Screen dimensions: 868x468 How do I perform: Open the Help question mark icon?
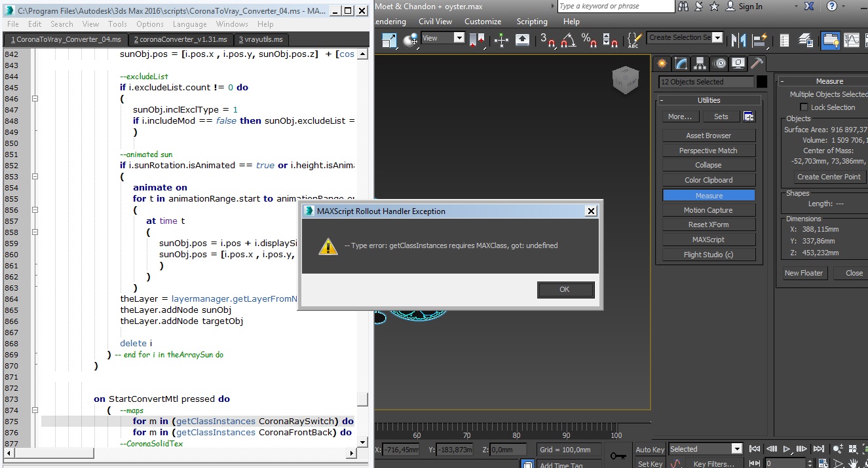832,6
